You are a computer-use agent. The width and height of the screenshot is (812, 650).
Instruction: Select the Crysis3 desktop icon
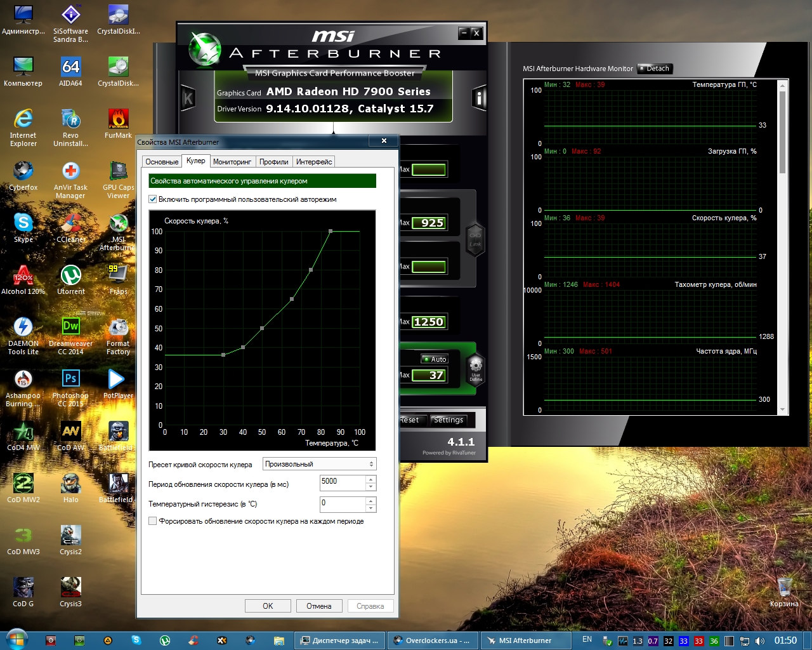pos(70,592)
